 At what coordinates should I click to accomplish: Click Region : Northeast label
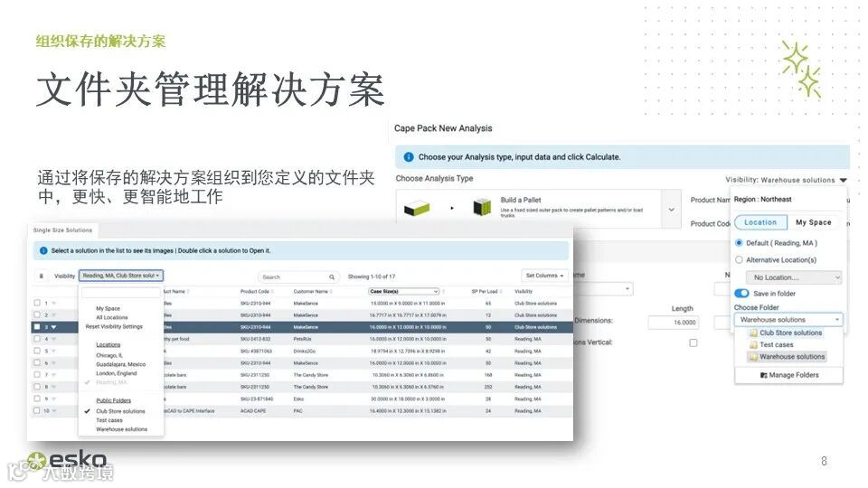763,199
